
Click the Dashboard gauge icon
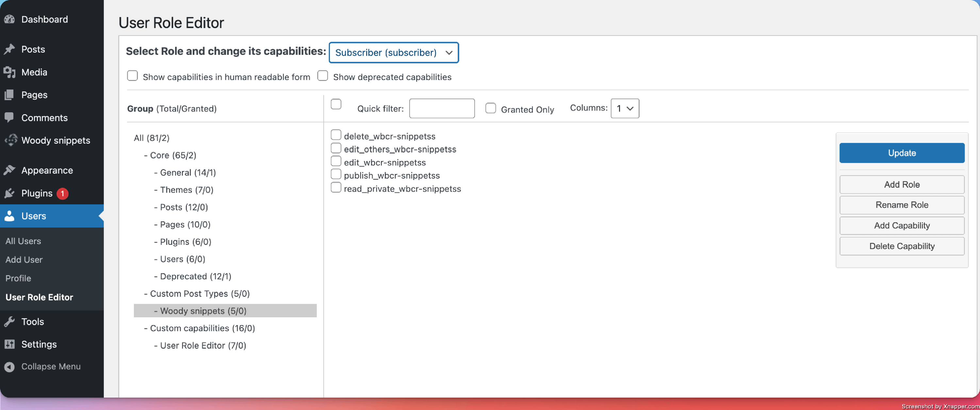tap(9, 19)
